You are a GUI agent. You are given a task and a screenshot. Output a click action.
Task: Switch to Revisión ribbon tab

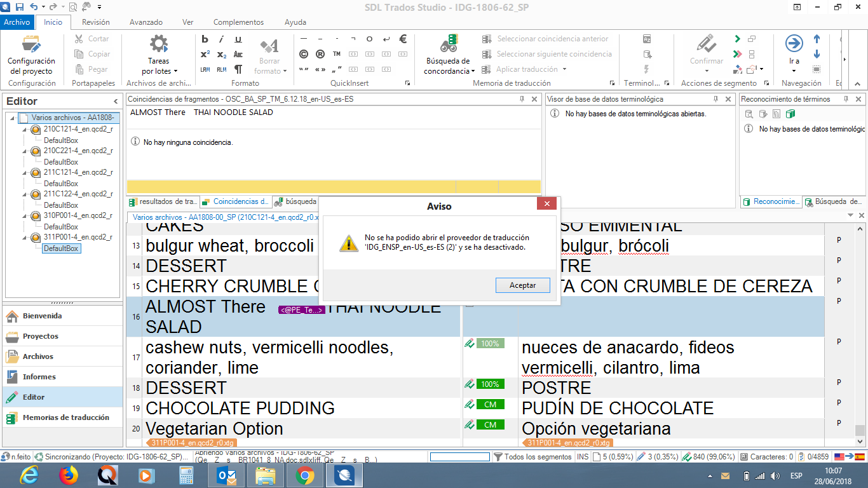tap(96, 22)
